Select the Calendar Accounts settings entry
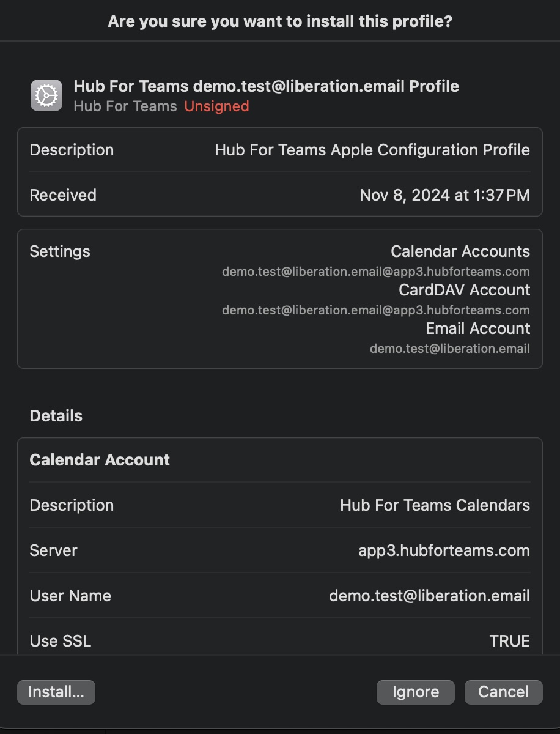Image resolution: width=560 pixels, height=734 pixels. 460,251
